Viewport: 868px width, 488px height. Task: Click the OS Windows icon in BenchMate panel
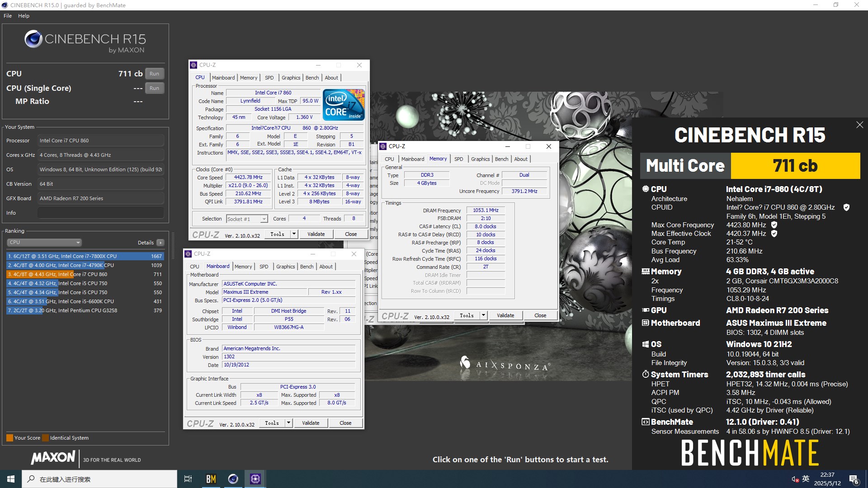(646, 344)
